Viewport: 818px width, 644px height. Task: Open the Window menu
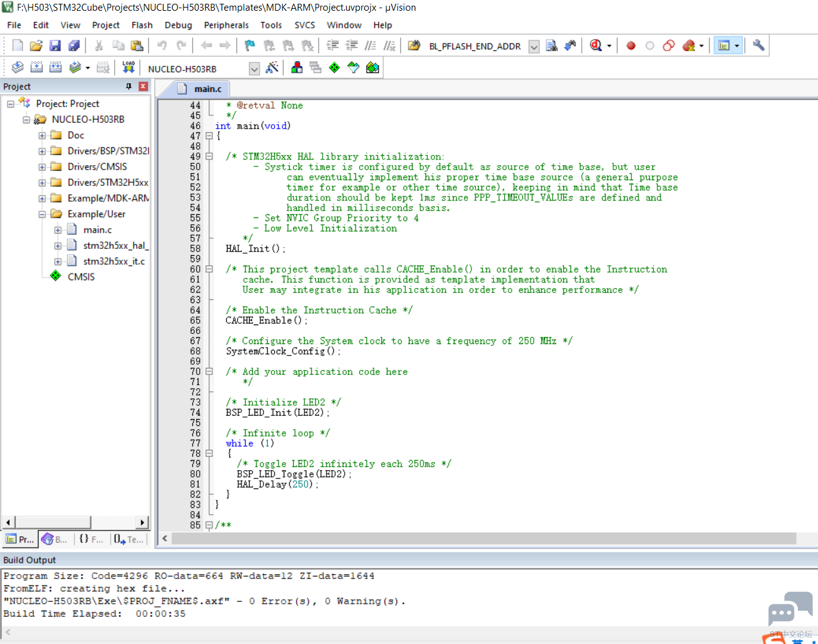(x=344, y=25)
